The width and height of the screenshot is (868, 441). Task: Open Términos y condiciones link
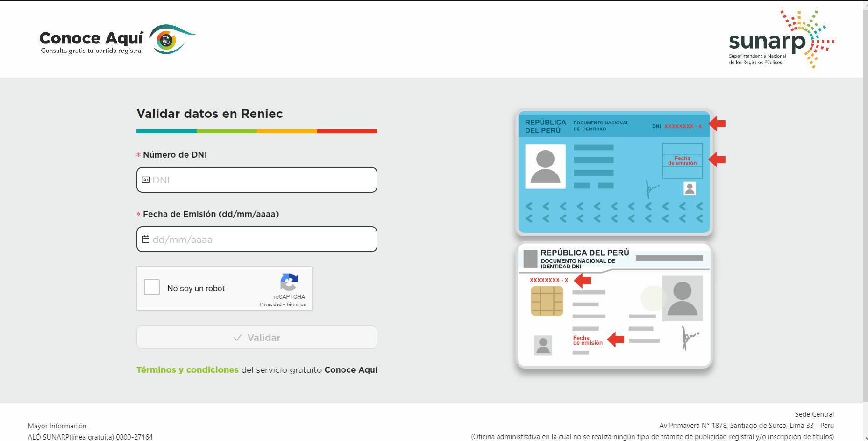click(x=187, y=369)
